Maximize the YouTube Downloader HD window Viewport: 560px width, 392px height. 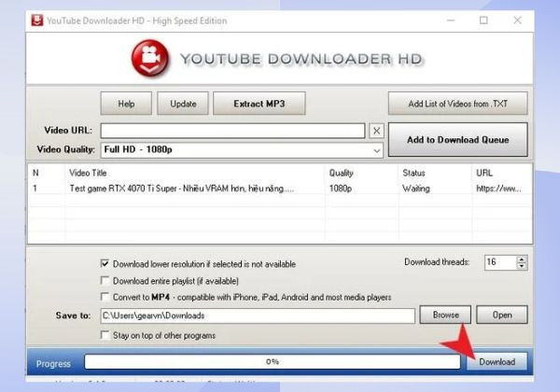tap(483, 21)
